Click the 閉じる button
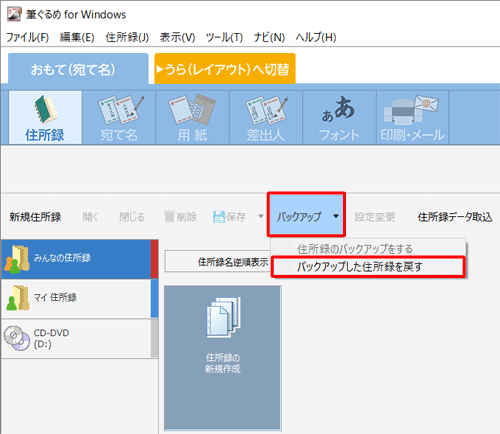Viewport: 500px width, 434px height. (x=132, y=217)
